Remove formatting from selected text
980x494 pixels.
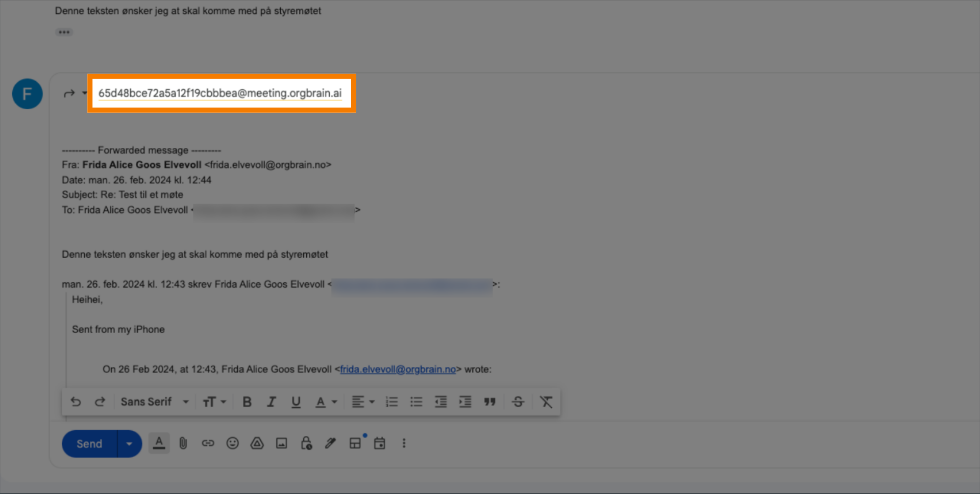(x=546, y=402)
